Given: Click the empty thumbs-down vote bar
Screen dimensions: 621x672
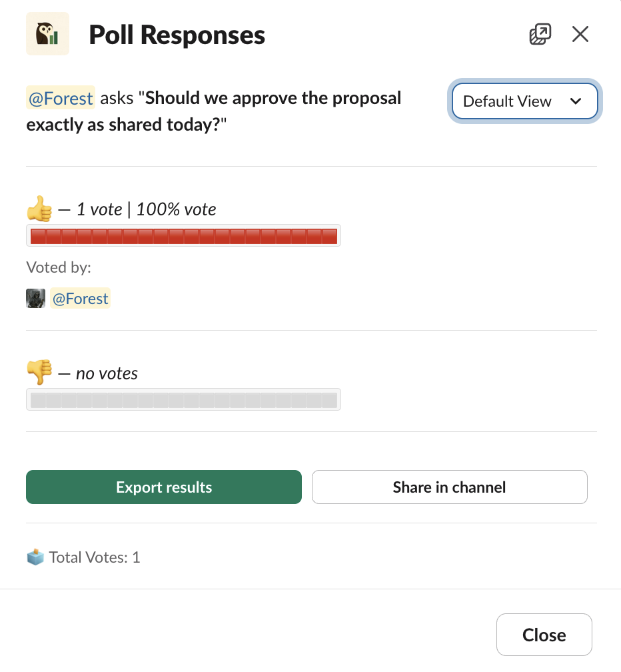Looking at the screenshot, I should click(x=183, y=399).
